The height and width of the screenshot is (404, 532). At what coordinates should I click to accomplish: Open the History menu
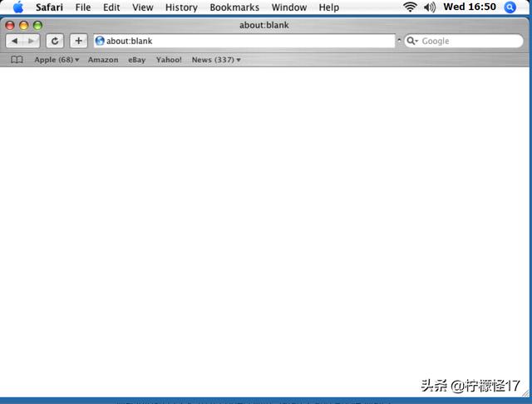pyautogui.click(x=181, y=7)
